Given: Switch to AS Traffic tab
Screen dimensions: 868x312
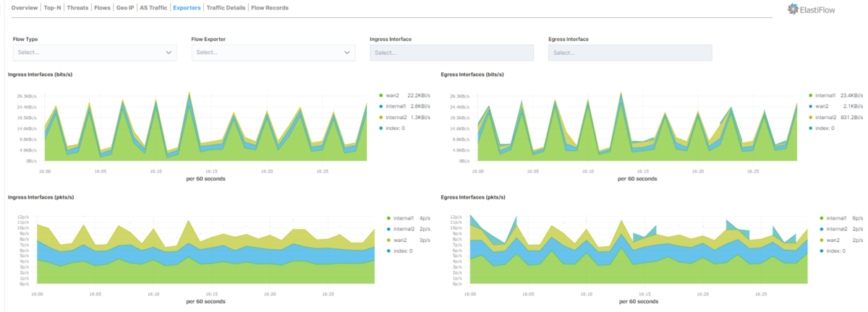Looking at the screenshot, I should (x=153, y=8).
